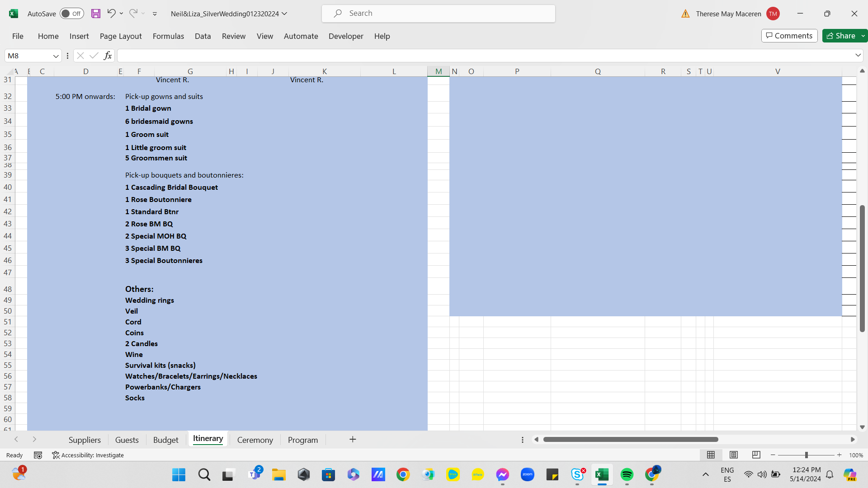Select Normal view grid icon

tap(711, 455)
